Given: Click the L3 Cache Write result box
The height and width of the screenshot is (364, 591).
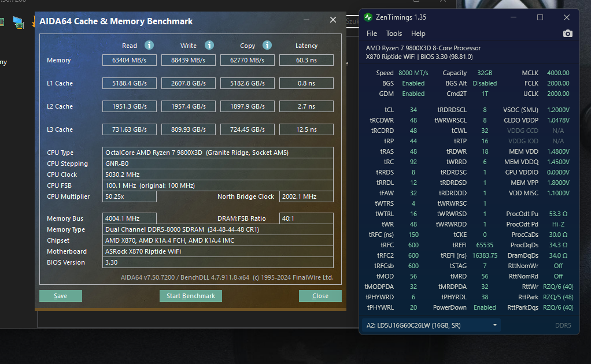Looking at the screenshot, I should 189,129.
